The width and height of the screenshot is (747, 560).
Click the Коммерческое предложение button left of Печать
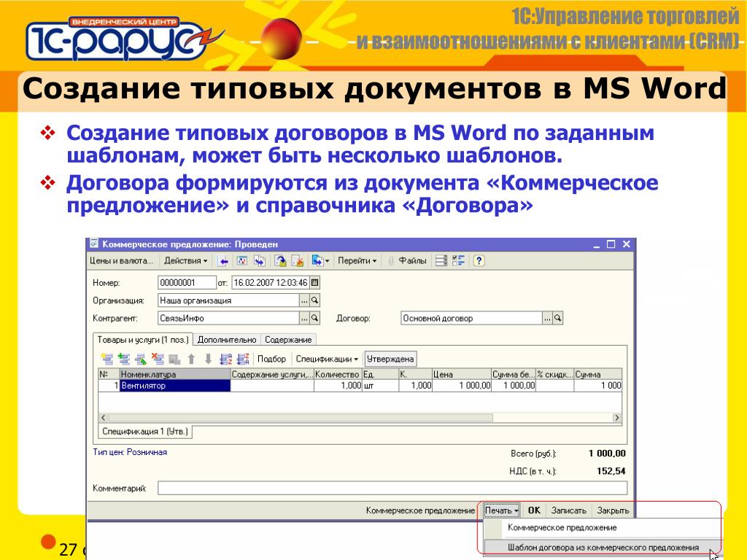(420, 510)
